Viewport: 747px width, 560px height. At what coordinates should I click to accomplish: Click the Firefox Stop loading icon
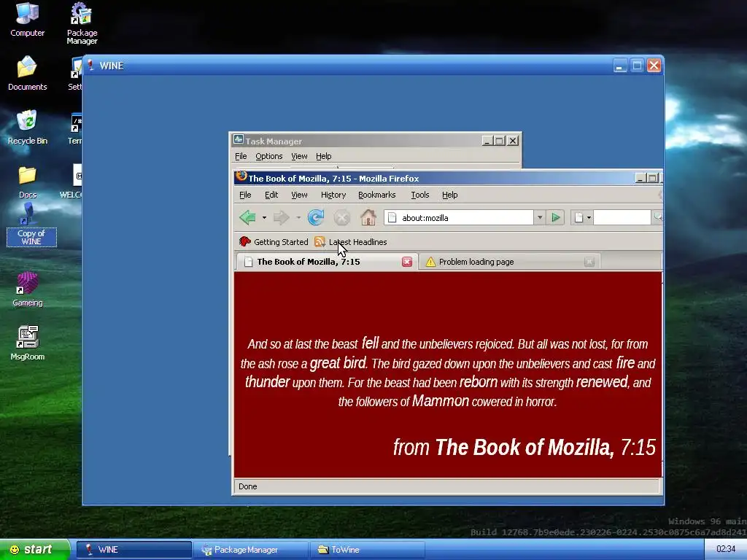coord(341,217)
